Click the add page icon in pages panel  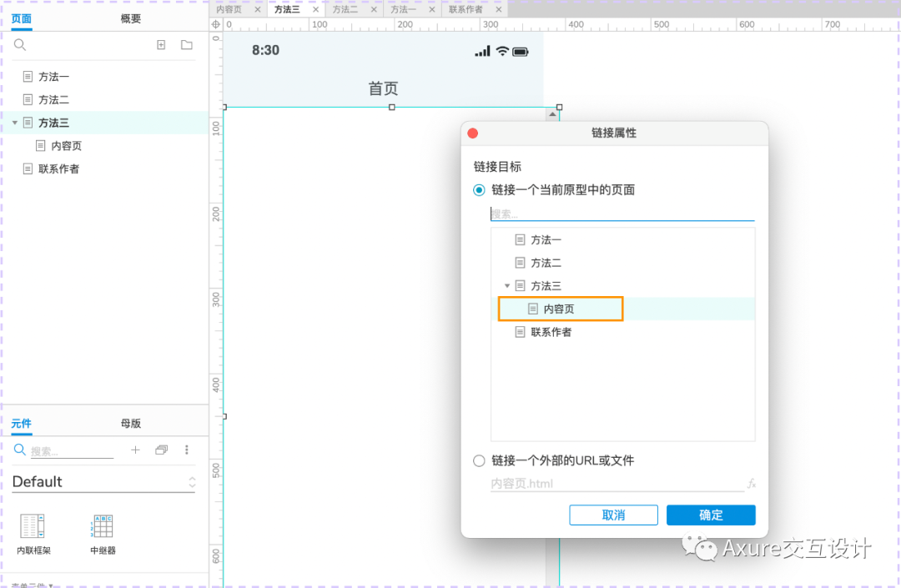(161, 44)
